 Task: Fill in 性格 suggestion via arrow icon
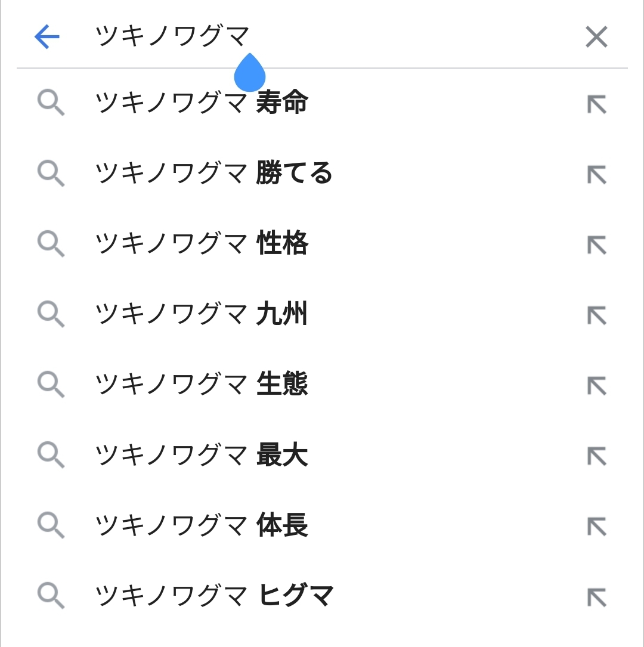pyautogui.click(x=597, y=245)
